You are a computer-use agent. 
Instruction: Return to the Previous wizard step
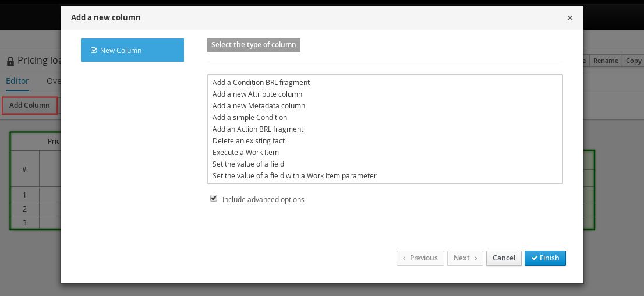pos(420,258)
